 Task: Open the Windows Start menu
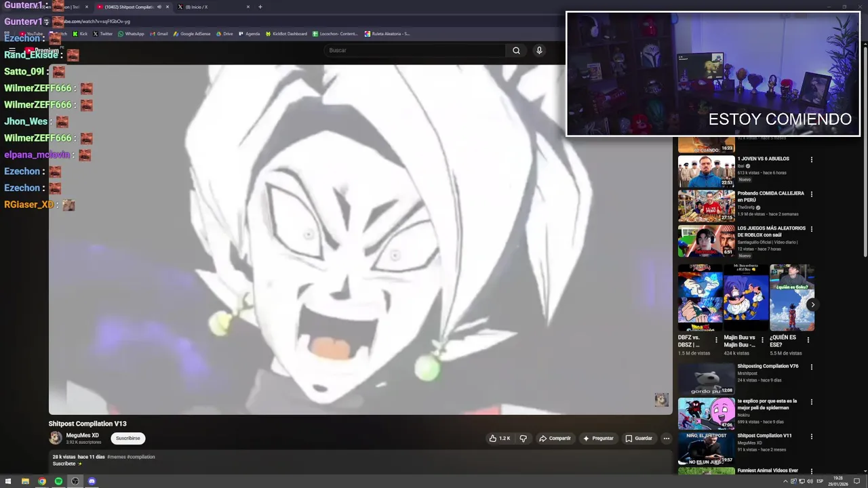point(8,481)
